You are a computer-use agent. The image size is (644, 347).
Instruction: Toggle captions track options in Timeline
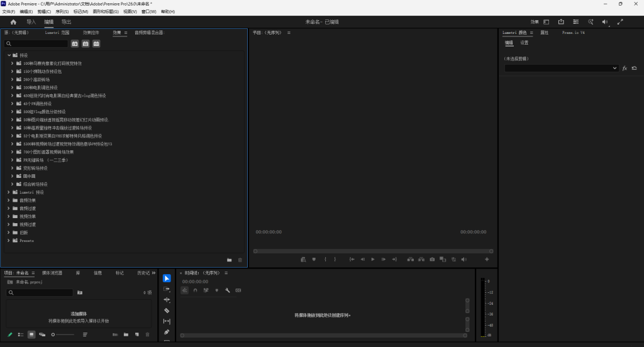pos(238,290)
